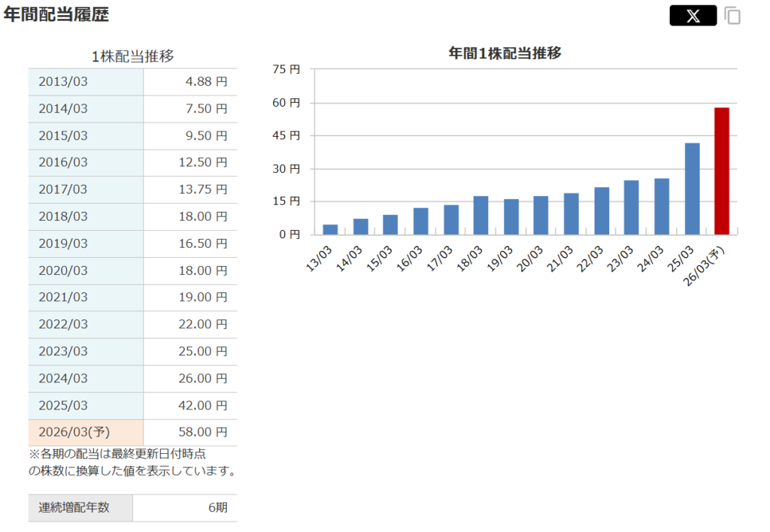This screenshot has height=532, width=770.
Task: Click the 6期 consecutive increase value
Action: [x=217, y=508]
